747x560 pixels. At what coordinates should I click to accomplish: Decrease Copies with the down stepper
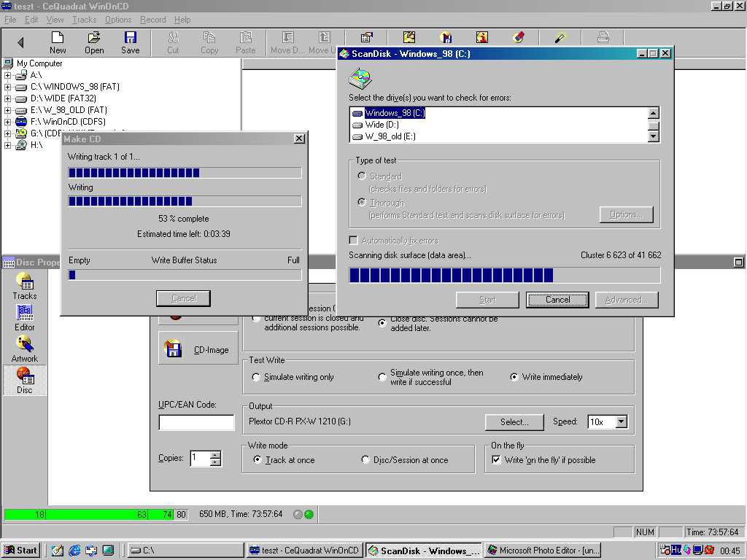click(215, 462)
